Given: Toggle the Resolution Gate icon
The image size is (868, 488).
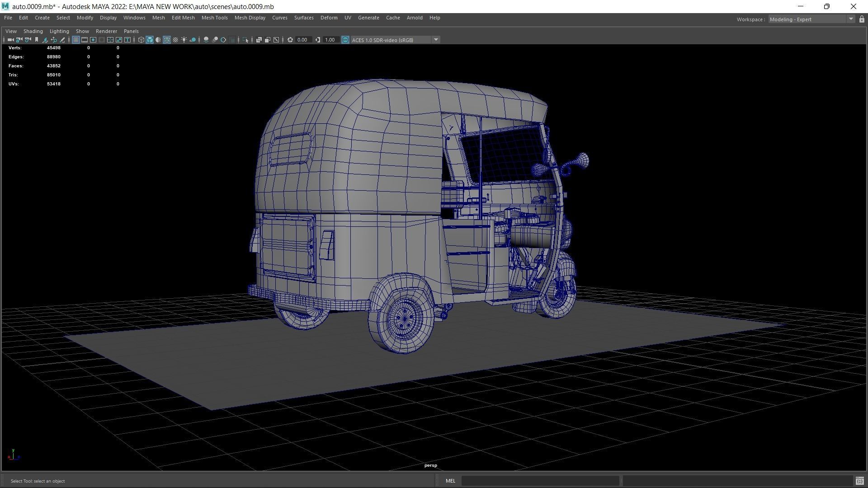Looking at the screenshot, I should pos(93,40).
